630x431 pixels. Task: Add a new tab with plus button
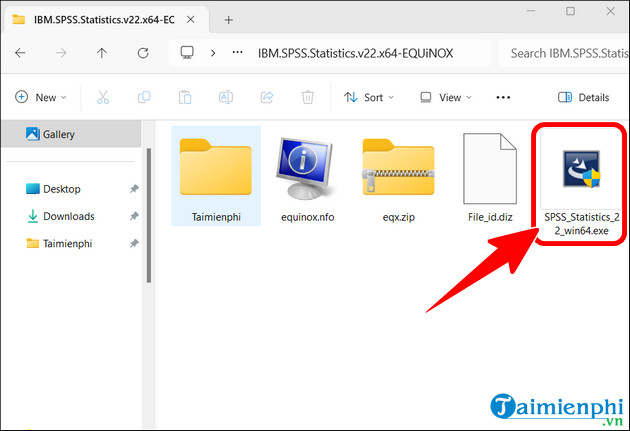point(229,20)
